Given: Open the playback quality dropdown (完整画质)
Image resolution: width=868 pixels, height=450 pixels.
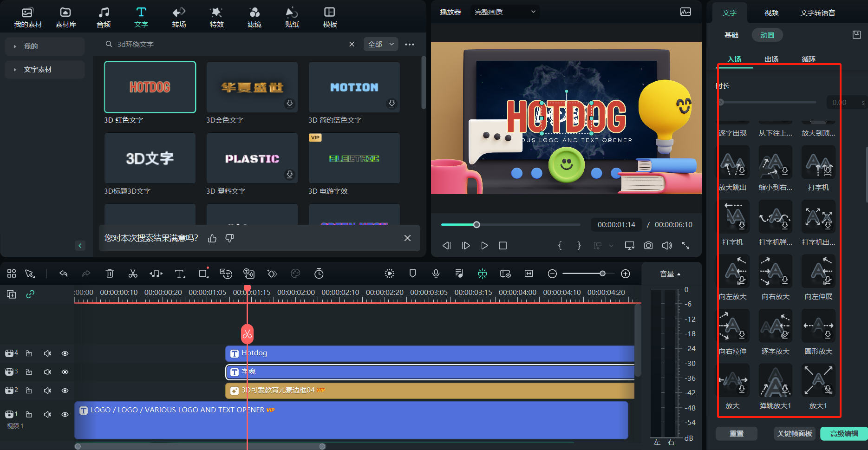Looking at the screenshot, I should [x=504, y=12].
